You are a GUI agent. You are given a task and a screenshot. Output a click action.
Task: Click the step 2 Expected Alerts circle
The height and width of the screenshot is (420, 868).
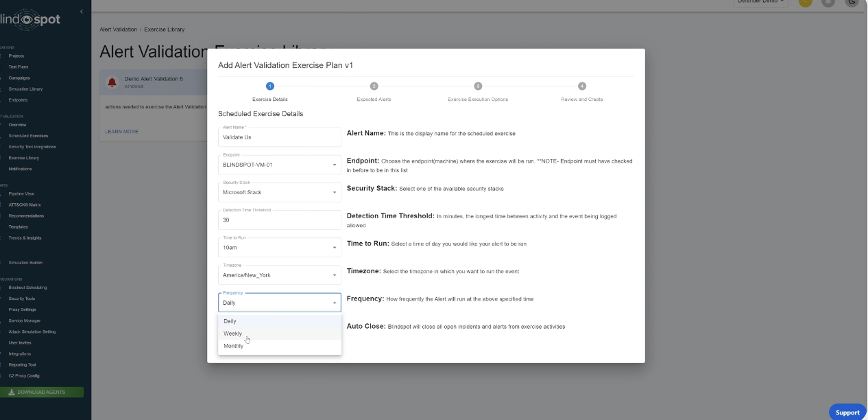(x=374, y=86)
